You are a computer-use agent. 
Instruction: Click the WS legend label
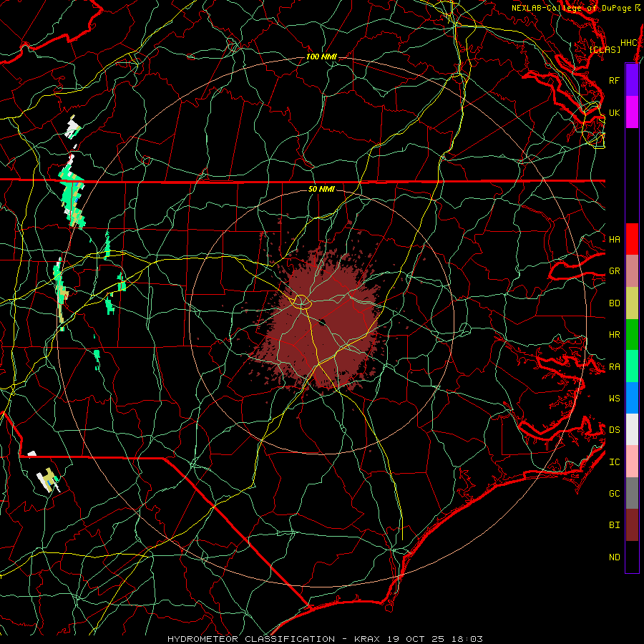tap(614, 399)
